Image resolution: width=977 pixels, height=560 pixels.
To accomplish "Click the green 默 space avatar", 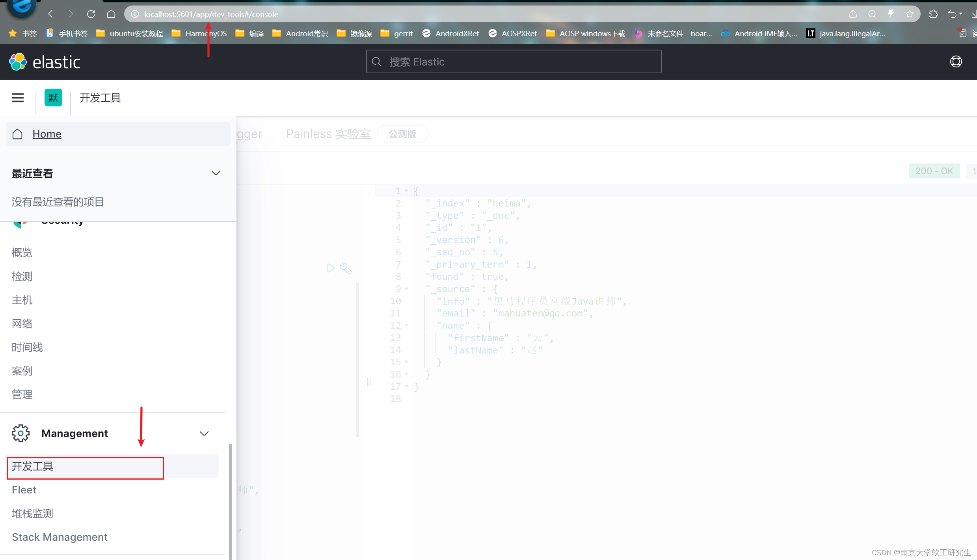I will pyautogui.click(x=53, y=98).
